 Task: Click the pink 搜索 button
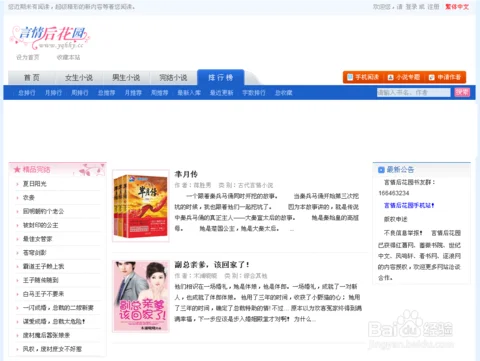click(462, 92)
